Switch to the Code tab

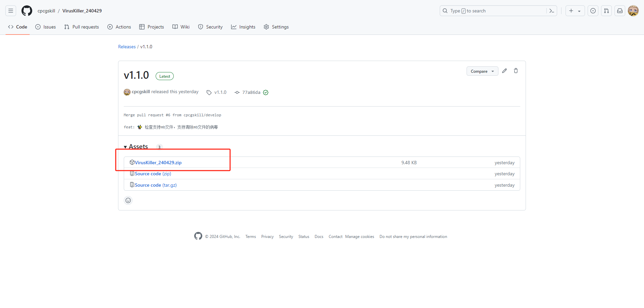coord(18,27)
